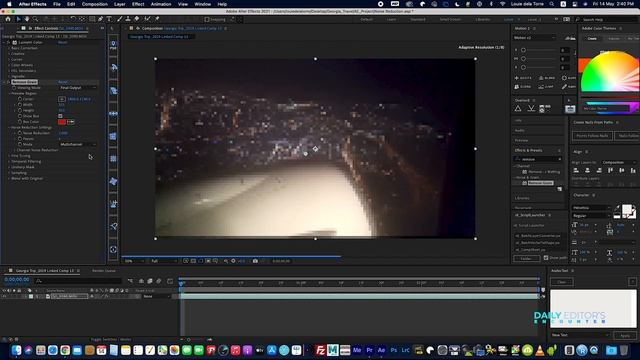Expand the Curves section

coord(9,59)
